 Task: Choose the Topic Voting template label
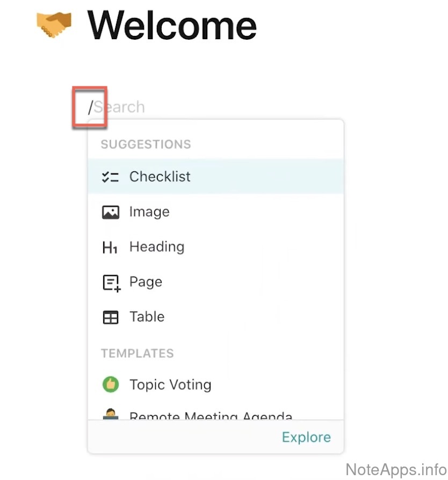(x=170, y=384)
